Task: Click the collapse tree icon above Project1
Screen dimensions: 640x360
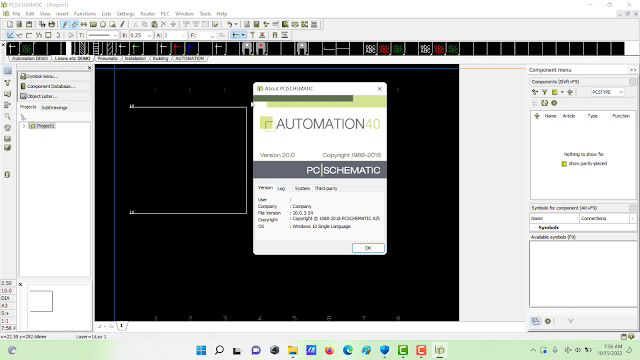Action: pos(23,117)
